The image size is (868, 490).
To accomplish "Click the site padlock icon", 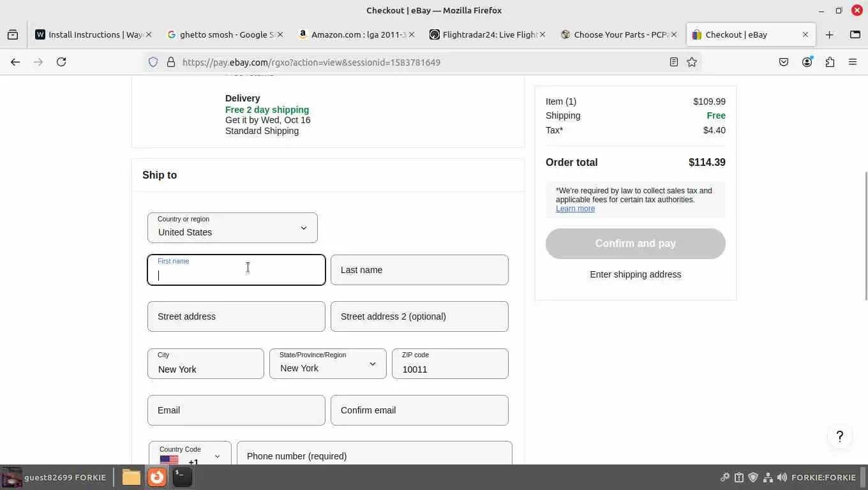I will pyautogui.click(x=170, y=62).
